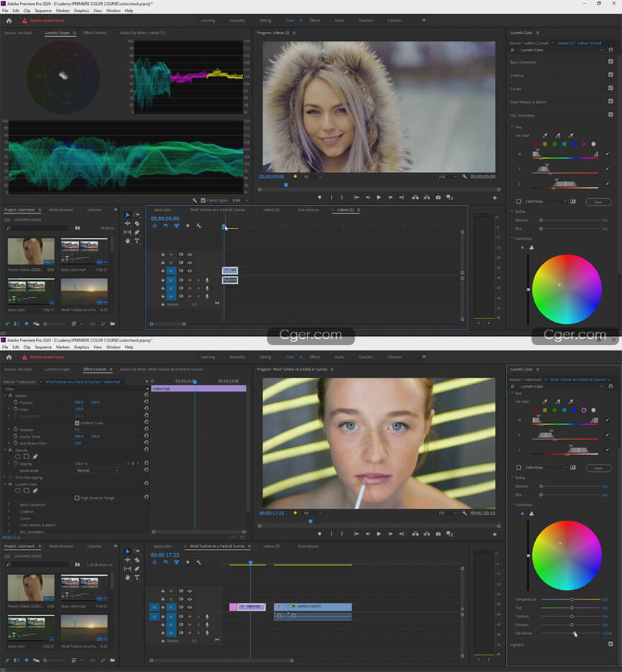Image resolution: width=622 pixels, height=672 pixels.
Task: Open Fit zoom dropdown in videos (1) monitor
Action: click(312, 177)
